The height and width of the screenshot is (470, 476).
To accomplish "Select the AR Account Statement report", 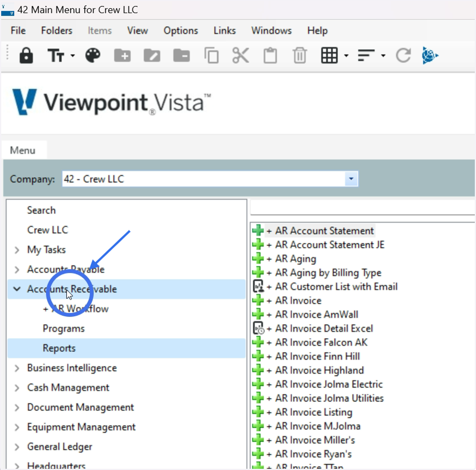I will tap(324, 231).
